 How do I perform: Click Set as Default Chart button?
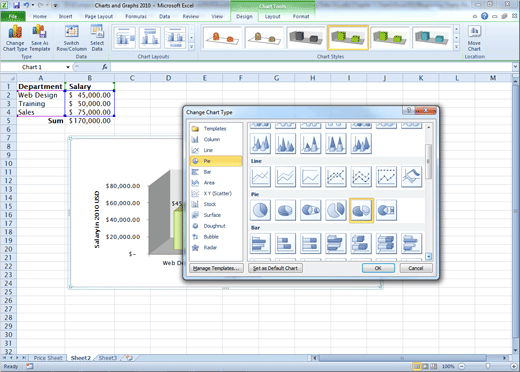coord(275,268)
